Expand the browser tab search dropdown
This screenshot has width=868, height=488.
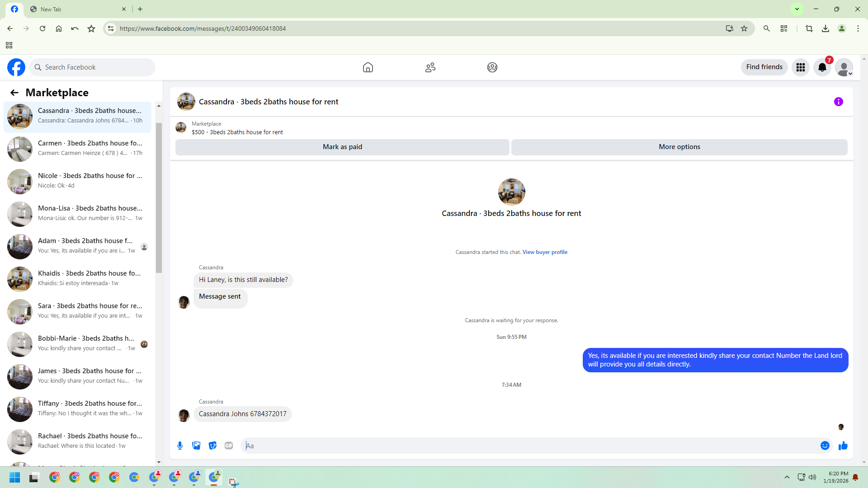[797, 9]
